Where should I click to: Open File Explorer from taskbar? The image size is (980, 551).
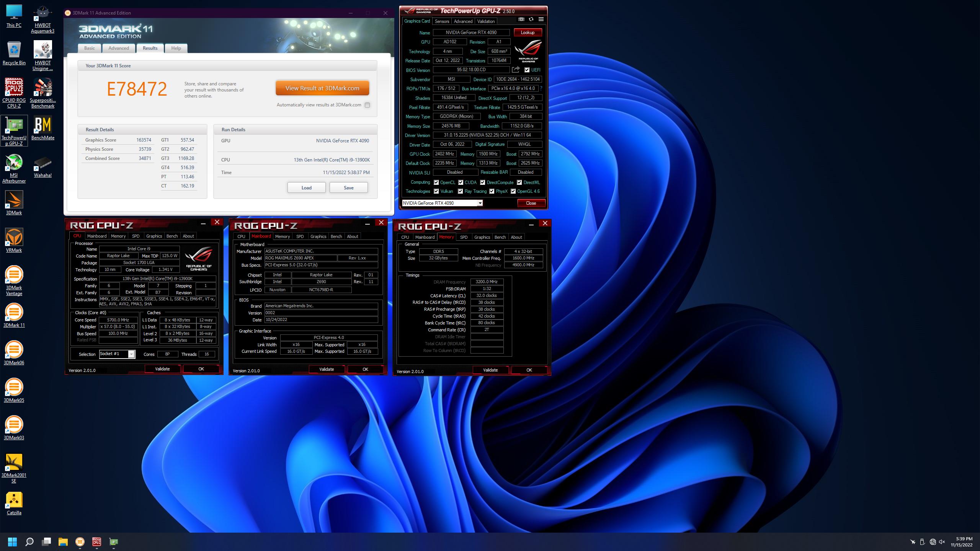click(63, 542)
